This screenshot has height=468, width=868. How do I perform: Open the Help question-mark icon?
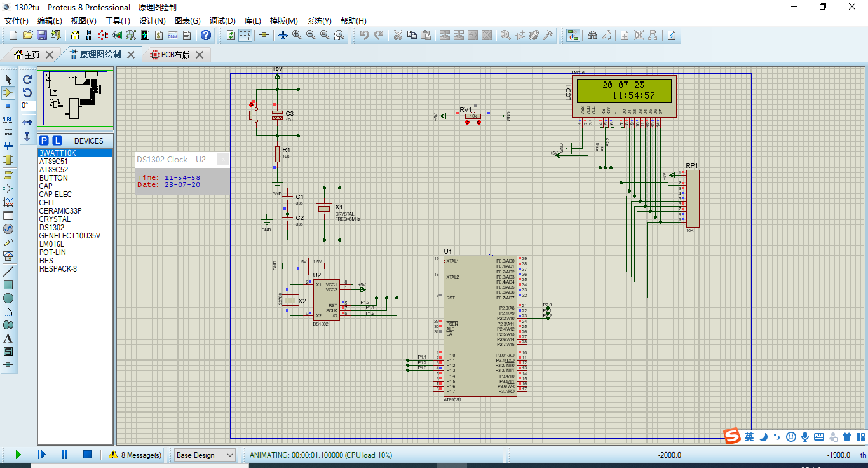coord(205,35)
